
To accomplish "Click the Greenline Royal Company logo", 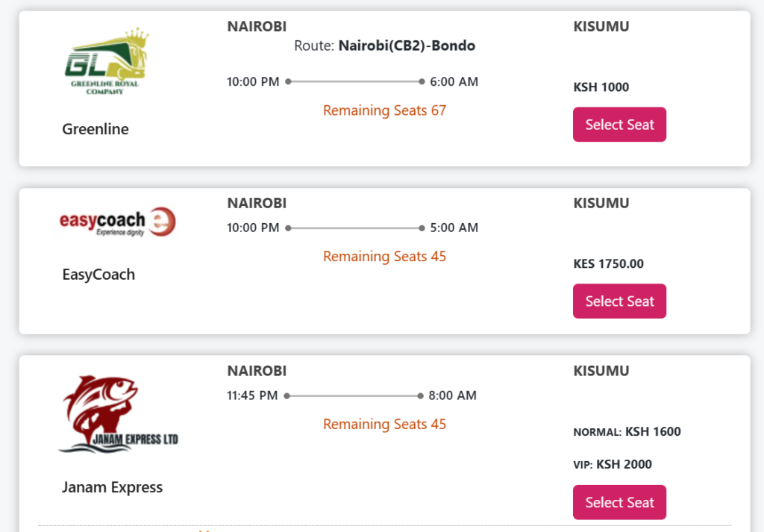I will coord(107,61).
